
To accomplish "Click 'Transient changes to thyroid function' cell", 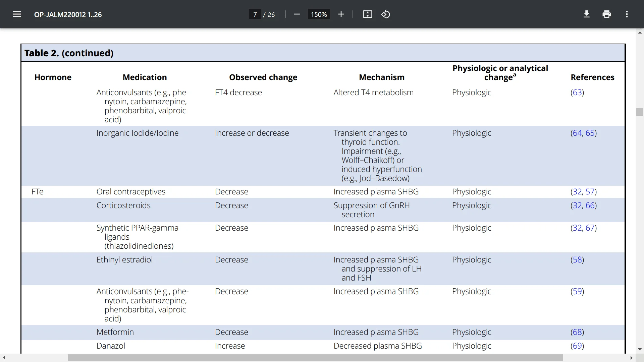I will [378, 156].
